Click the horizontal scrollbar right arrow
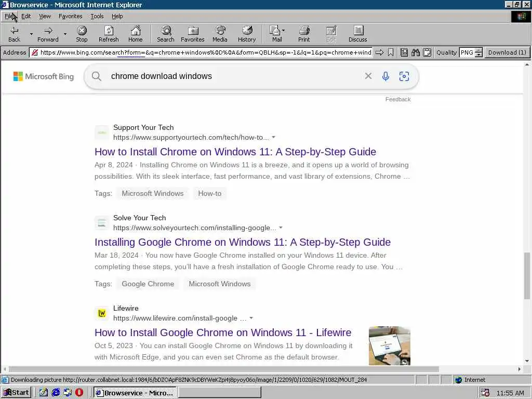532x399 pixels. point(519,369)
